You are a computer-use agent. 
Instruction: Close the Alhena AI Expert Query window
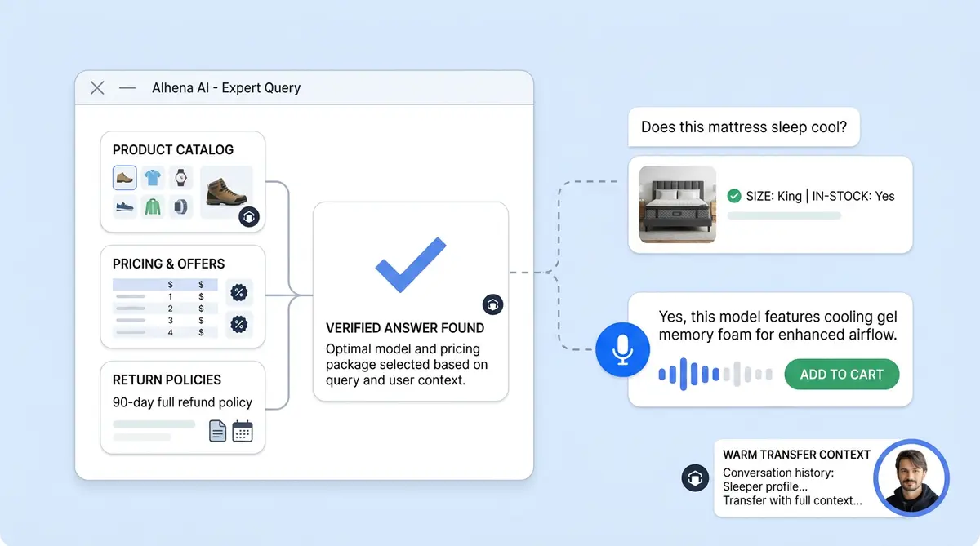click(97, 88)
